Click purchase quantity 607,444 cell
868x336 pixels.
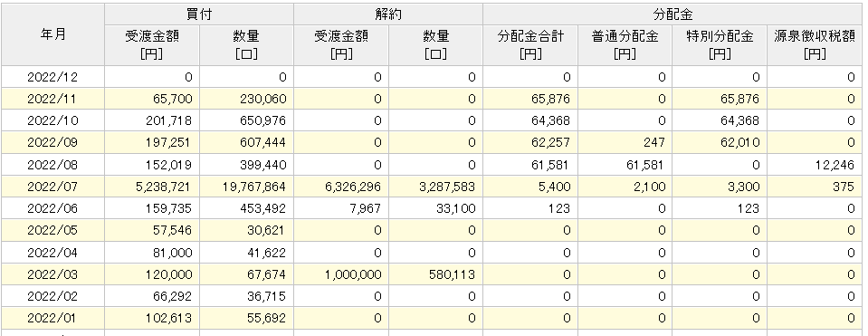(x=246, y=143)
